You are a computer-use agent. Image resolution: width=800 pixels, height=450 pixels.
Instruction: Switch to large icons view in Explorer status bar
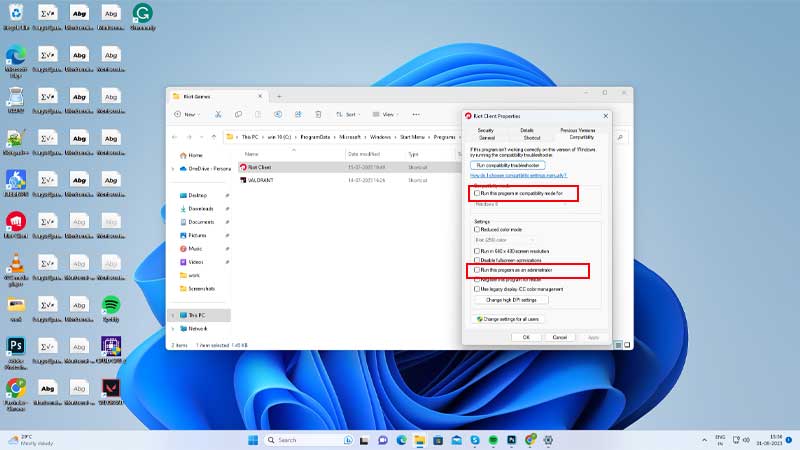tap(627, 345)
